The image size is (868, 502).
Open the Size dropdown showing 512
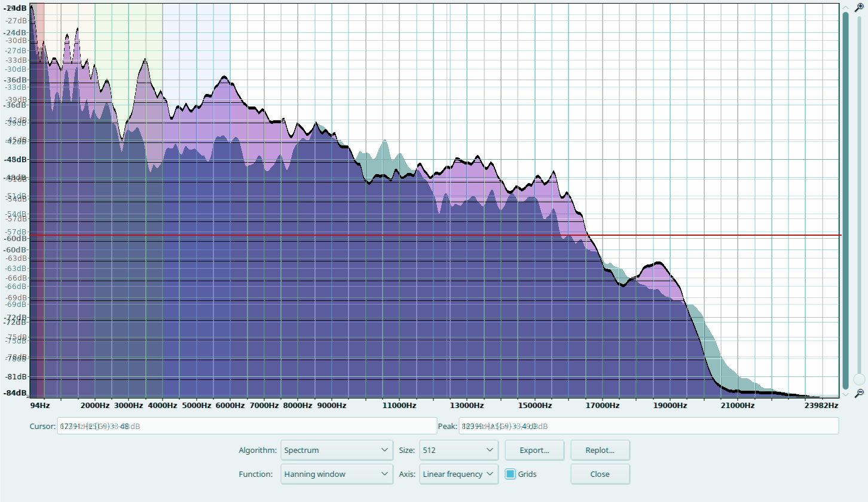[459, 450]
